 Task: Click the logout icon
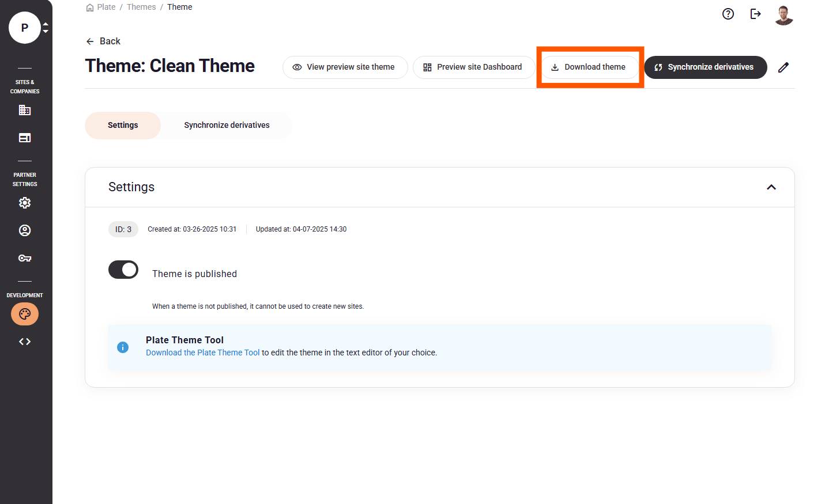755,14
